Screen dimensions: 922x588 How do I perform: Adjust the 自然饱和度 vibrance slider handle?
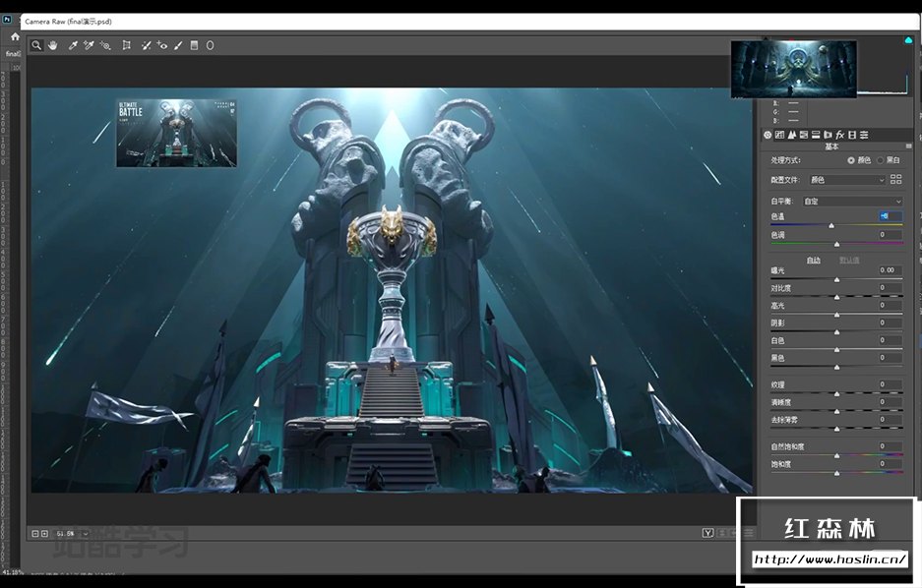point(836,455)
